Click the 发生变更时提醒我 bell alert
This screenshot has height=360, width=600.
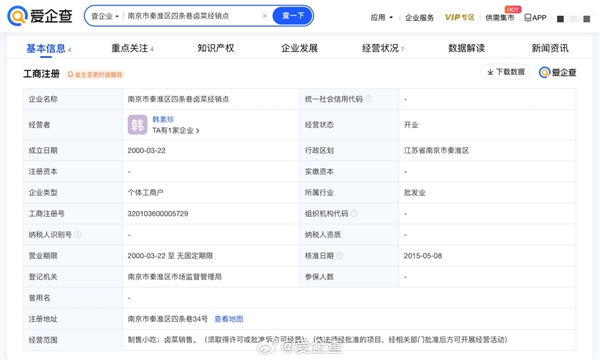[x=95, y=75]
